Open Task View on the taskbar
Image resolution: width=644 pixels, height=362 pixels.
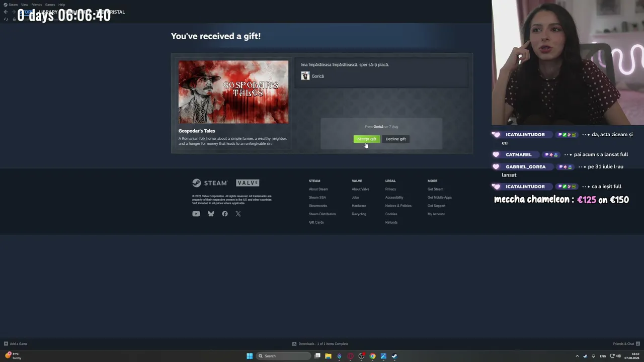[317, 356]
